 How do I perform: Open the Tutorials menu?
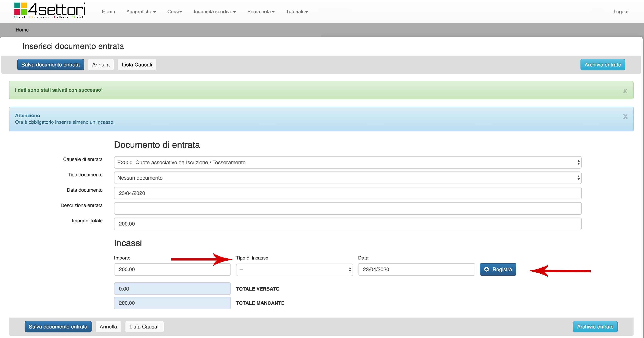point(297,11)
